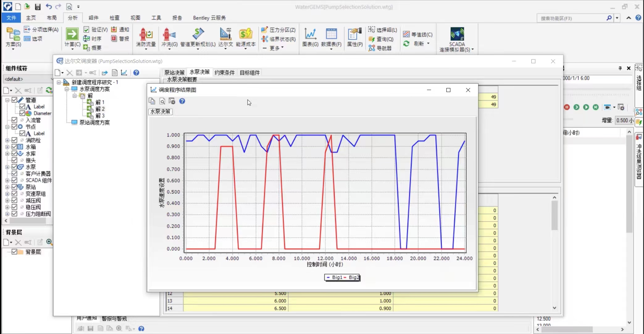Open the SCADA connection simulator icon
Image resolution: width=644 pixels, height=334 pixels.
[457, 34]
